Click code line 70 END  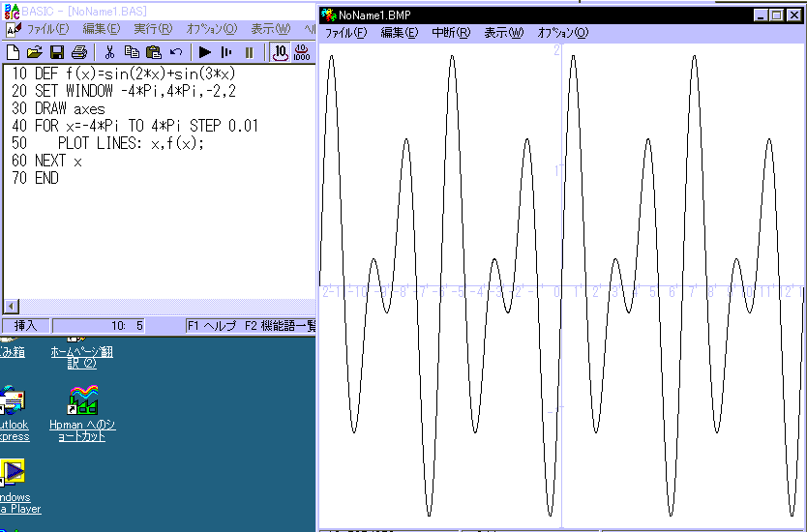(x=35, y=178)
